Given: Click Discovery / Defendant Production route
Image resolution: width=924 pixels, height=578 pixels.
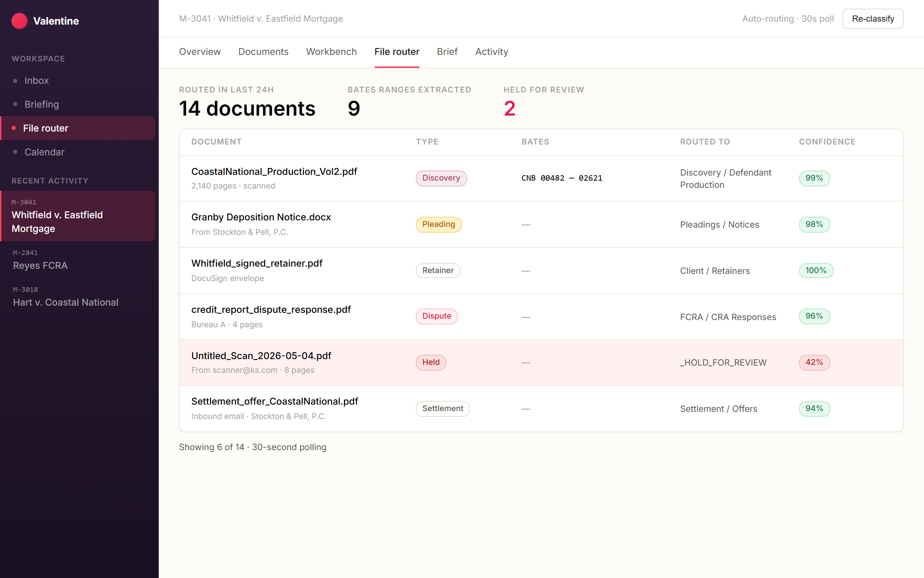Looking at the screenshot, I should [725, 178].
